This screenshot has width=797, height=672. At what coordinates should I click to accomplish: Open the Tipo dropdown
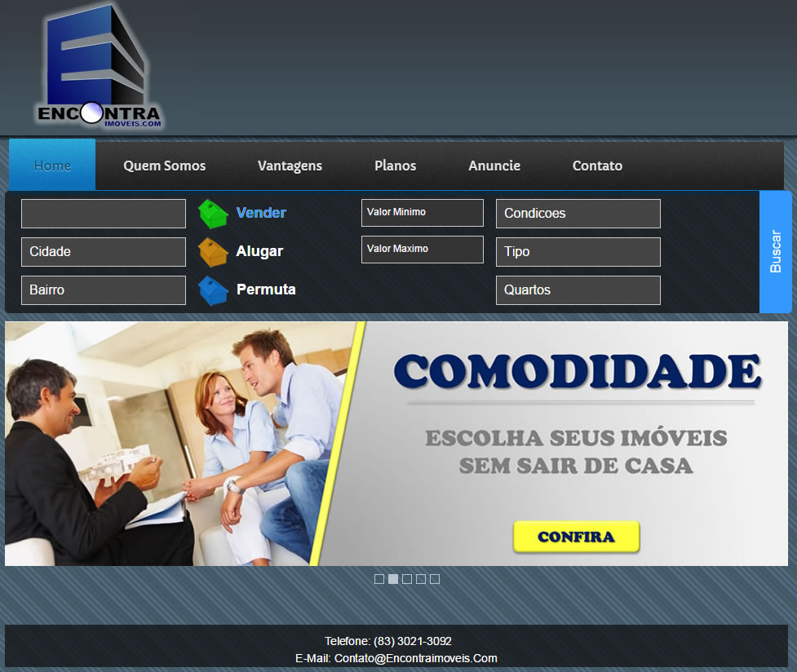click(x=578, y=252)
